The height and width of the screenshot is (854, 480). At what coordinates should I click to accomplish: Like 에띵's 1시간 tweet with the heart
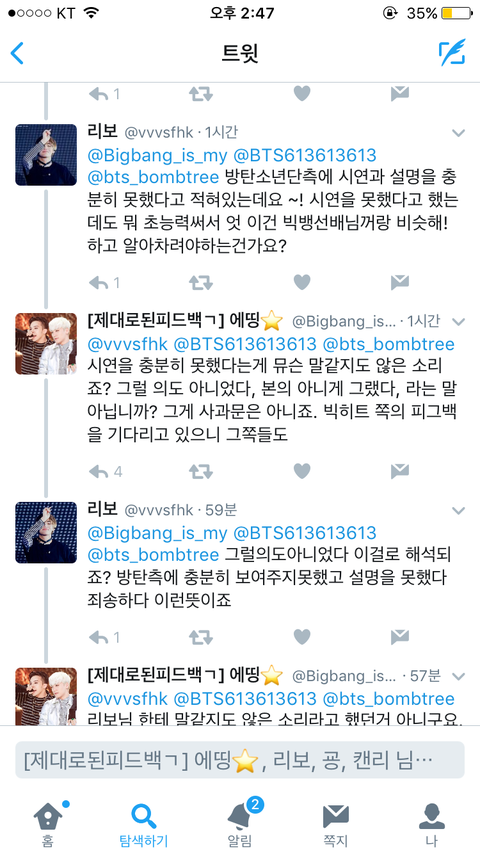(x=302, y=471)
